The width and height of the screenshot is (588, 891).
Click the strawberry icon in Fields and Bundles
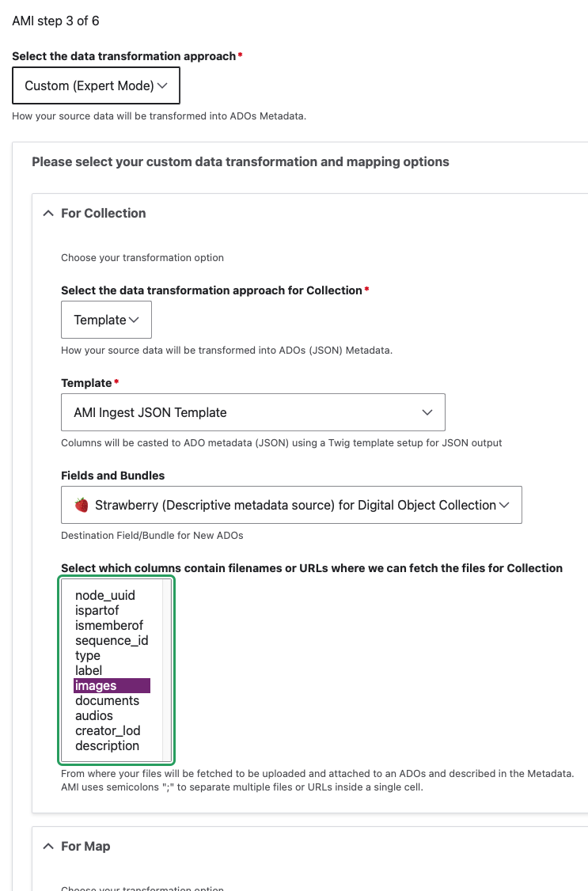pyautogui.click(x=82, y=505)
